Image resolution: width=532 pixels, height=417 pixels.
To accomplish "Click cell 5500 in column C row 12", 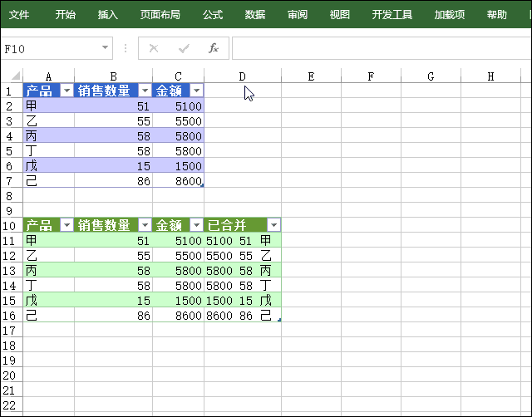I will [x=178, y=255].
